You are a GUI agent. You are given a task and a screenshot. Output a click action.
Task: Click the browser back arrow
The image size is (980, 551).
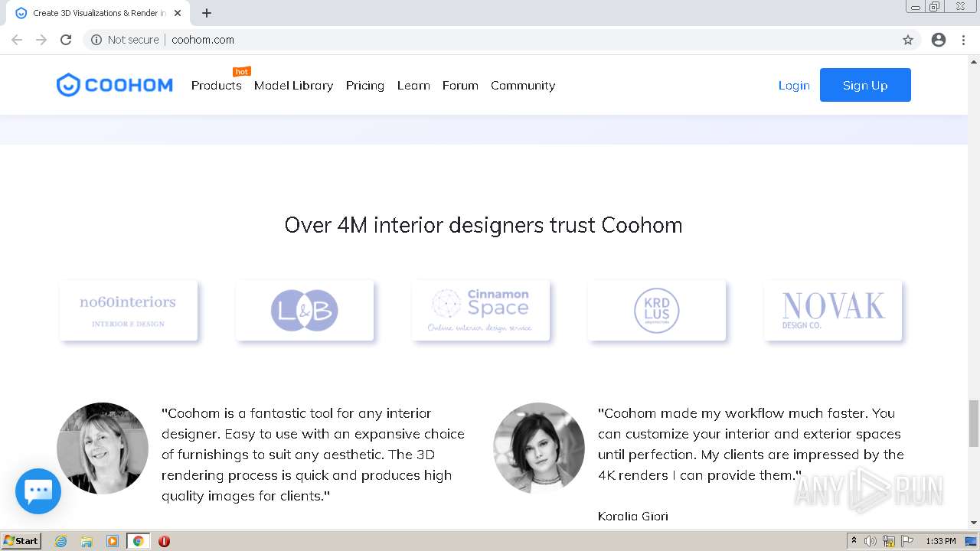(17, 40)
